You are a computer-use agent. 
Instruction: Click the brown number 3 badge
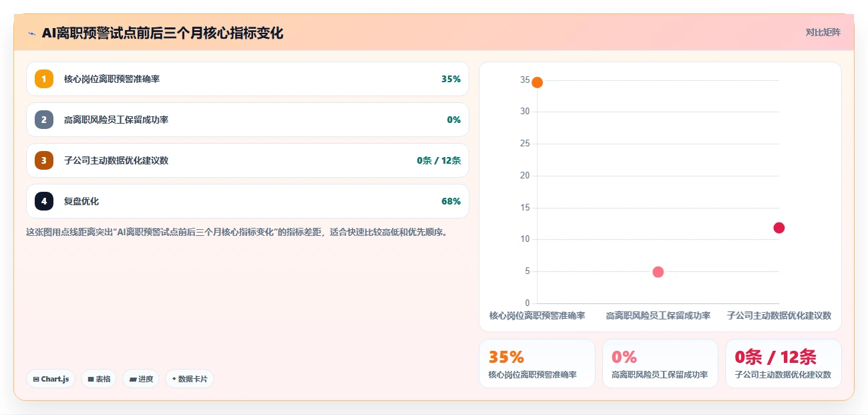[x=44, y=160]
